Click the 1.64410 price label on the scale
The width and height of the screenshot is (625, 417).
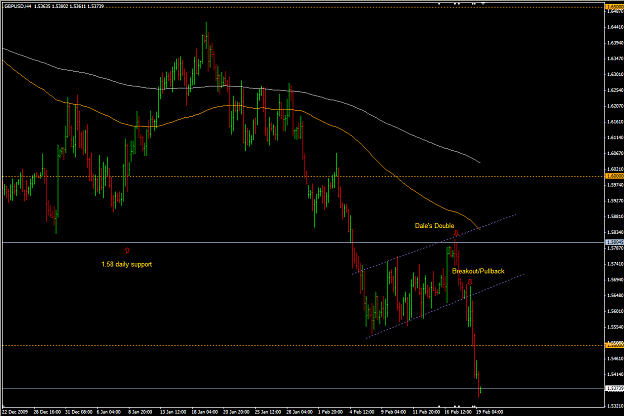click(615, 27)
